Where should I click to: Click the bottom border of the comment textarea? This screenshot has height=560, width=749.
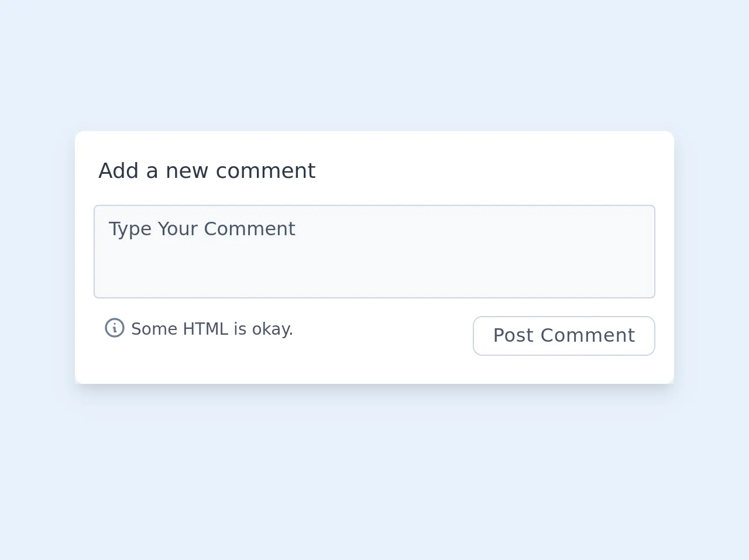(x=374, y=297)
